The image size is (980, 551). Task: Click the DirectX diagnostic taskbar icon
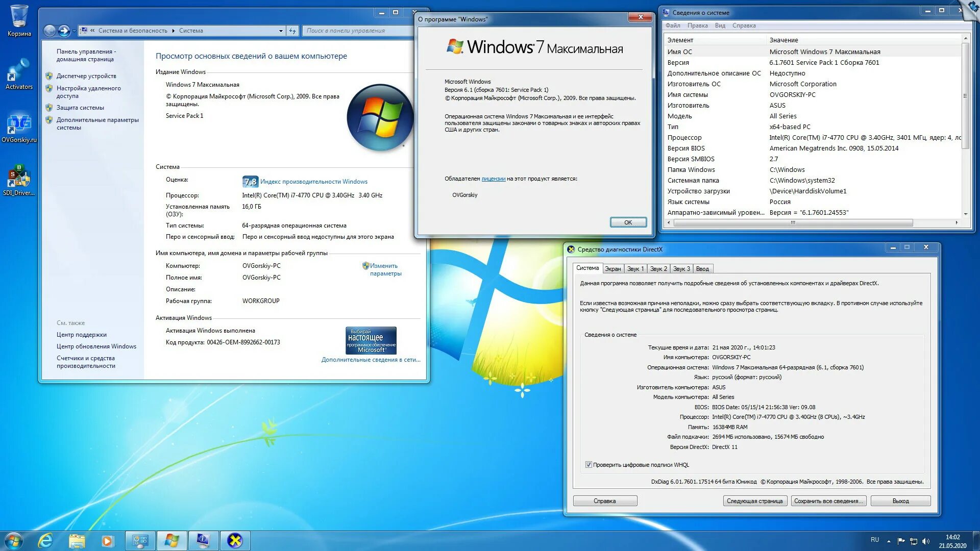tap(235, 540)
